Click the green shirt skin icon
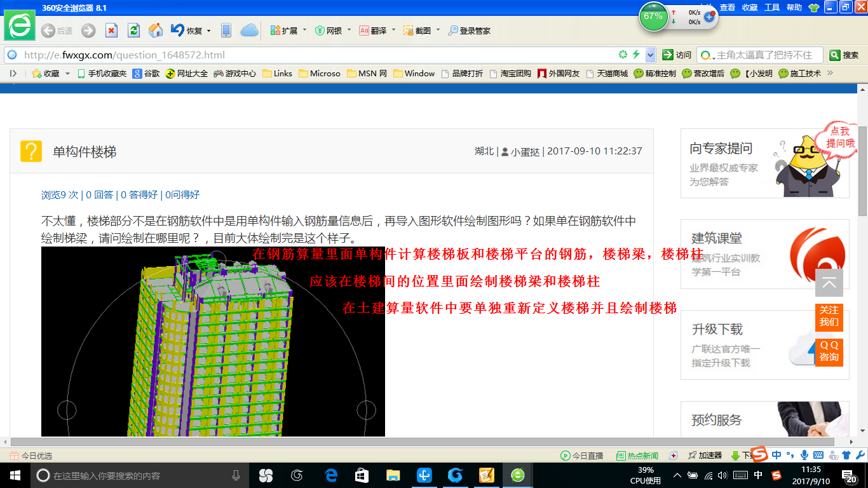The image size is (868, 488). 814,8
